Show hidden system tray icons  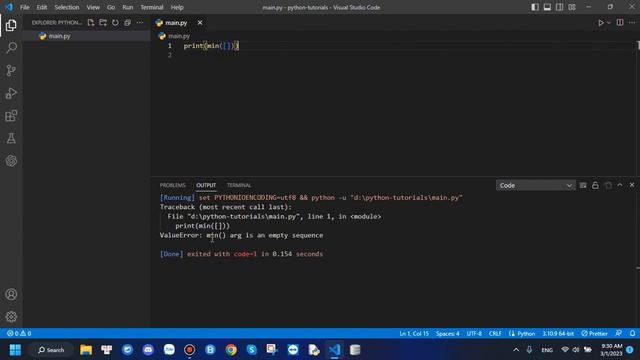pyautogui.click(x=516, y=350)
